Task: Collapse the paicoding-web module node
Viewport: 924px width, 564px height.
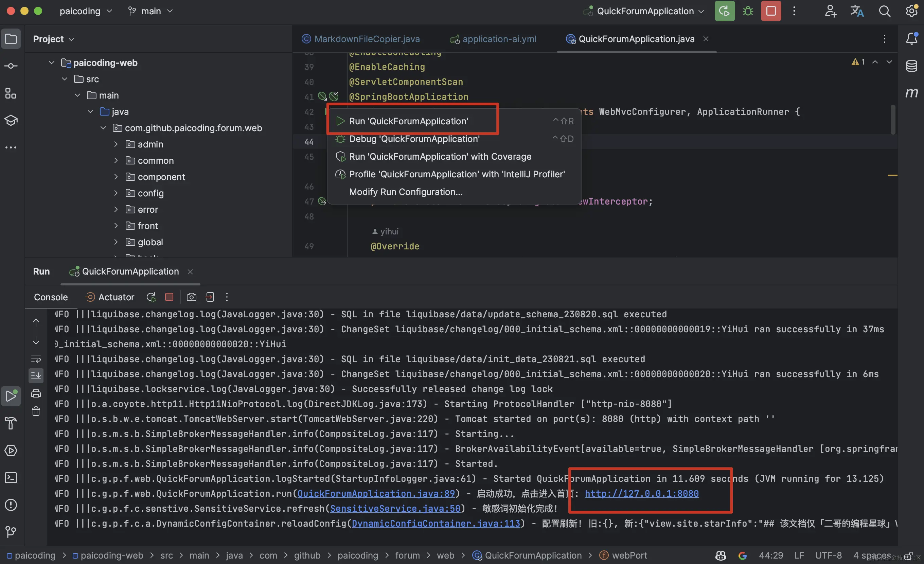Action: click(x=51, y=63)
